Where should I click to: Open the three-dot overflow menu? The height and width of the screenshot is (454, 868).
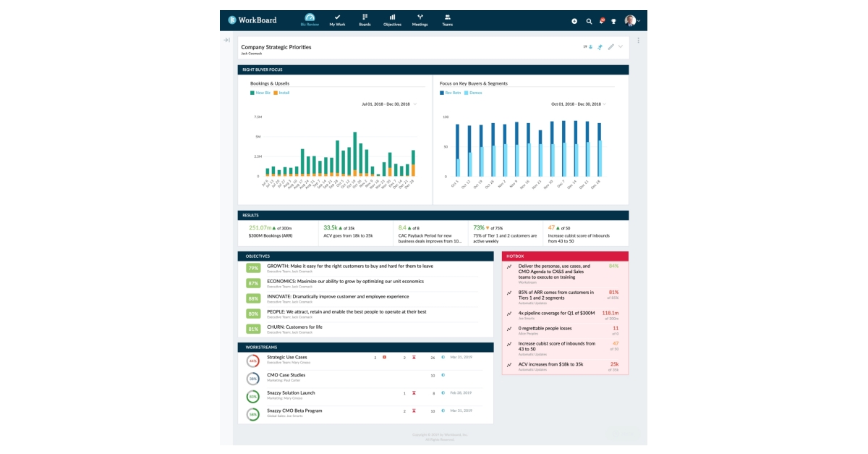coord(638,41)
